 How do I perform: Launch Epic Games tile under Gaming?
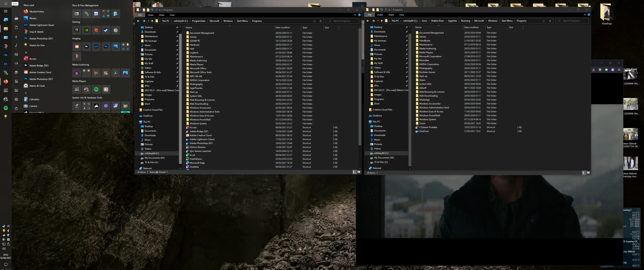click(x=77, y=30)
